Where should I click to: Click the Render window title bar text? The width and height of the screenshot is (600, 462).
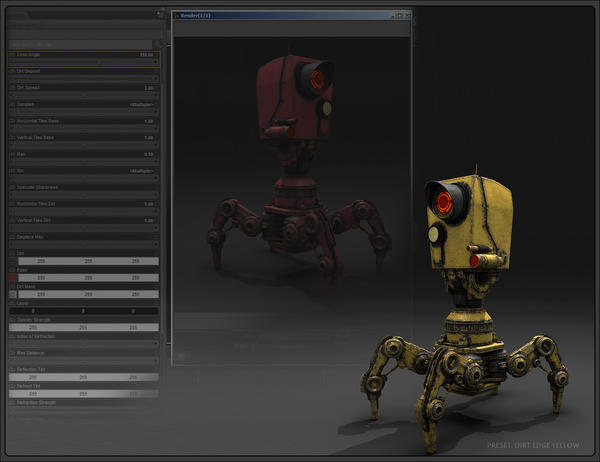(196, 15)
